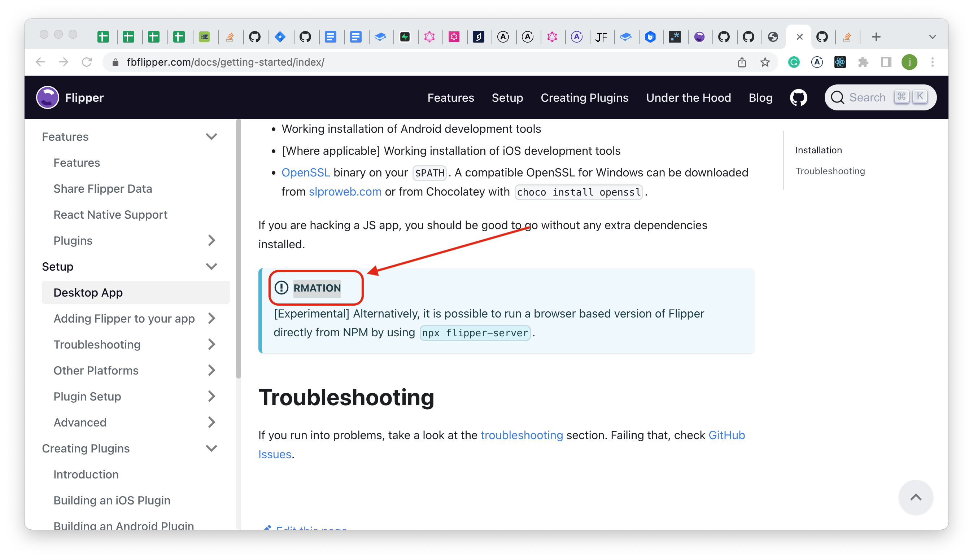This screenshot has width=973, height=560.
Task: Select Under the Hood in the navbar
Action: tap(688, 97)
